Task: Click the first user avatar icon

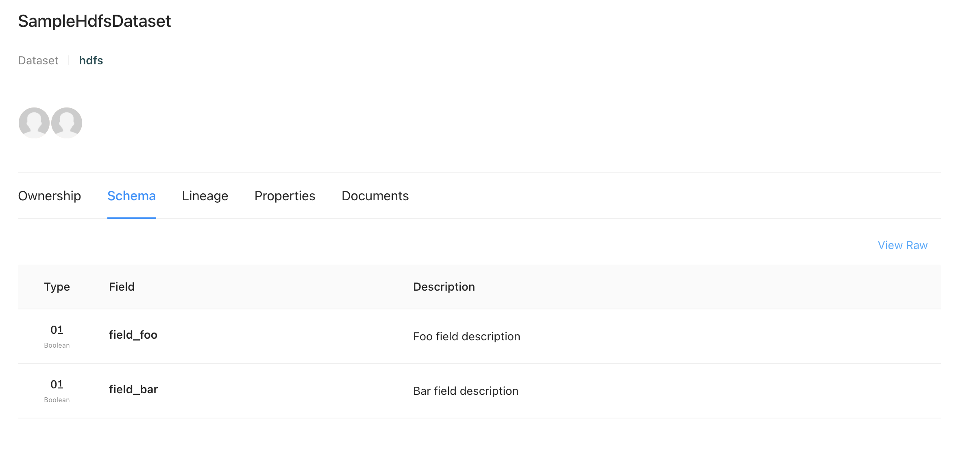Action: point(33,123)
